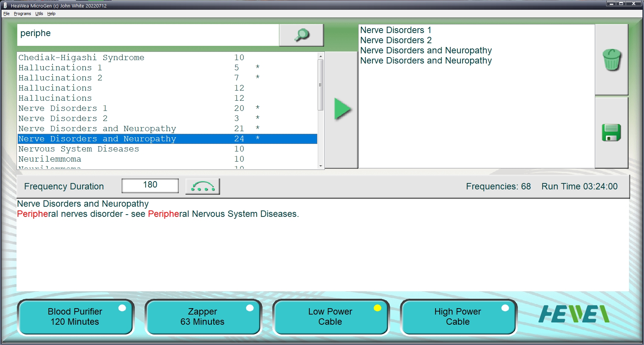Open the Programs menu
Viewport: 644px width, 345px height.
pyautogui.click(x=22, y=14)
